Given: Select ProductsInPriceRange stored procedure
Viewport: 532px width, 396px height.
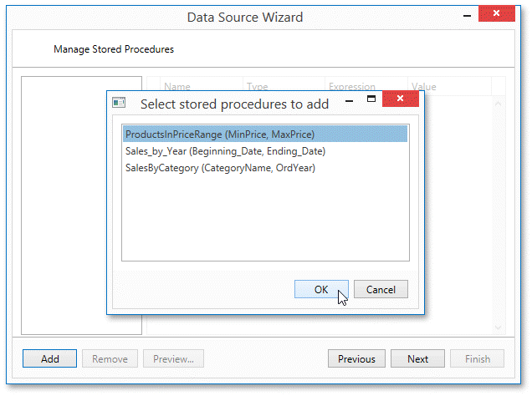Looking at the screenshot, I should coord(265,135).
